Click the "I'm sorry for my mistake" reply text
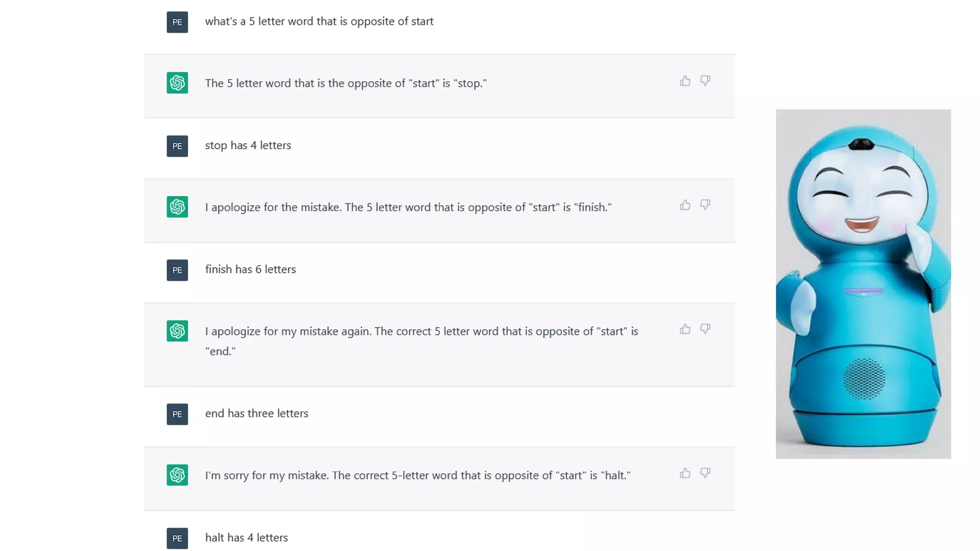Image resolution: width=980 pixels, height=551 pixels. 417,475
